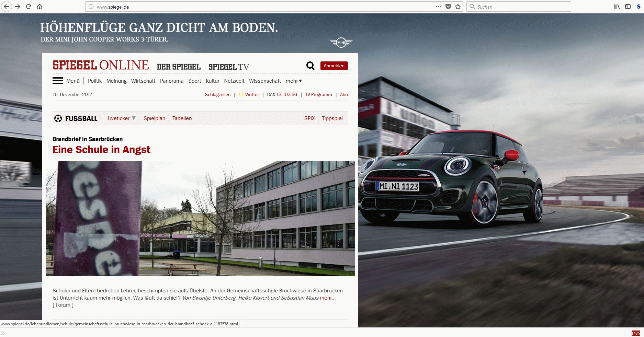Click the SPIEGEL ONLINE logo
The width and height of the screenshot is (644, 337).
click(101, 65)
